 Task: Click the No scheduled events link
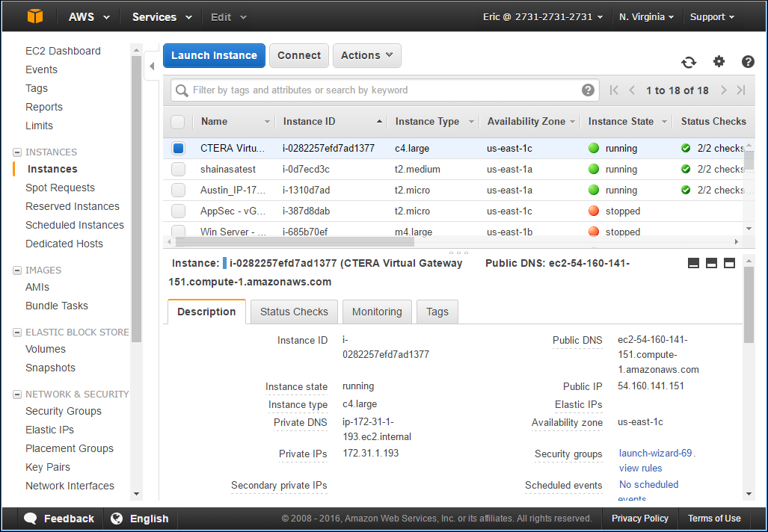point(648,491)
